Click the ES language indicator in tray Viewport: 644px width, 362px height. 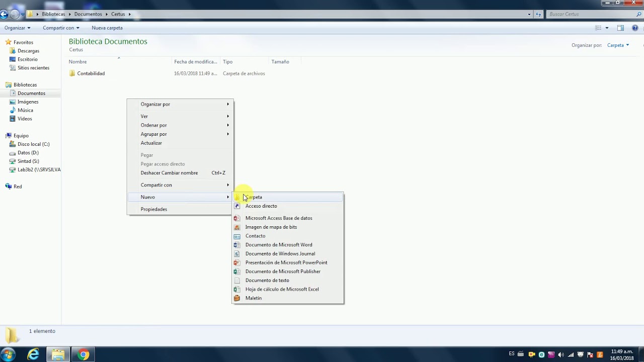click(x=512, y=354)
